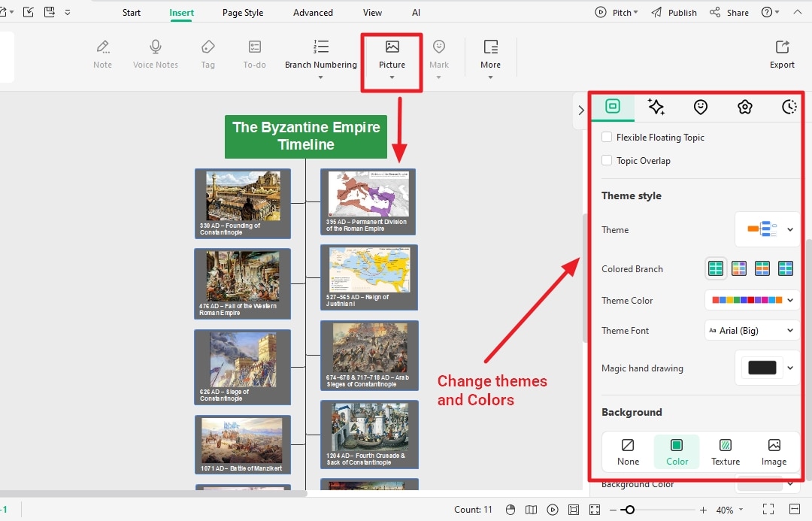
Task: Publish the mind map
Action: 674,13
